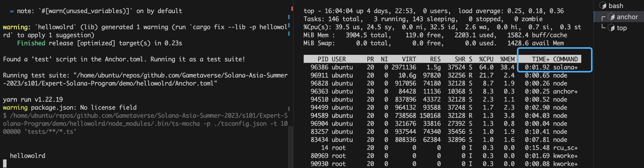Click the green Finished text

(31, 43)
